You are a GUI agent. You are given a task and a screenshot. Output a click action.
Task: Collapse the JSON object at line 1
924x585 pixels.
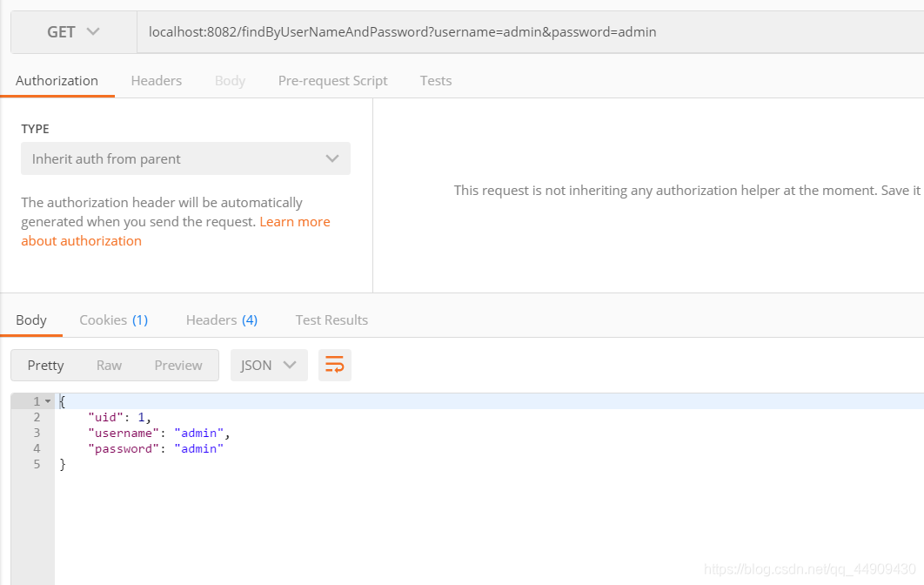tap(48, 401)
